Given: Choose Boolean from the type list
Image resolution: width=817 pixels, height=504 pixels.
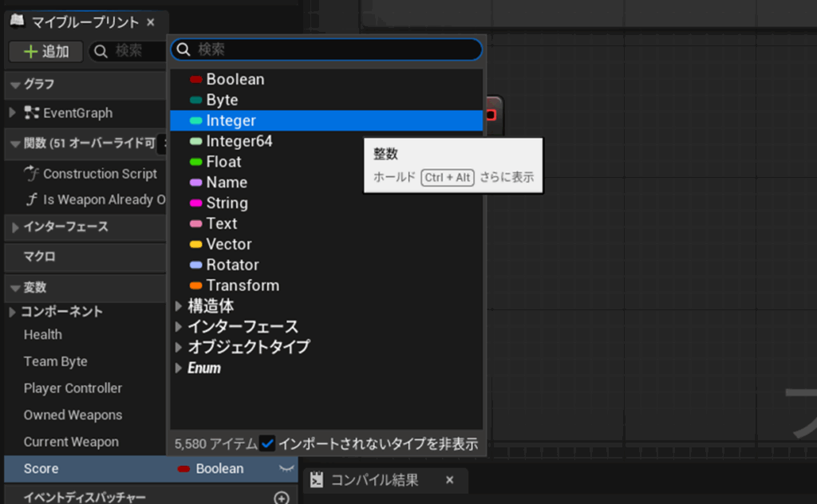Looking at the screenshot, I should coord(235,80).
